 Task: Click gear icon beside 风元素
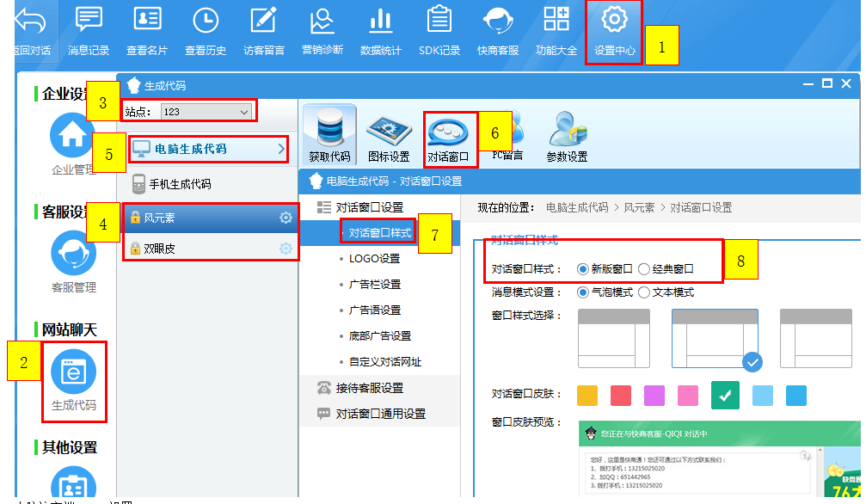(x=286, y=218)
